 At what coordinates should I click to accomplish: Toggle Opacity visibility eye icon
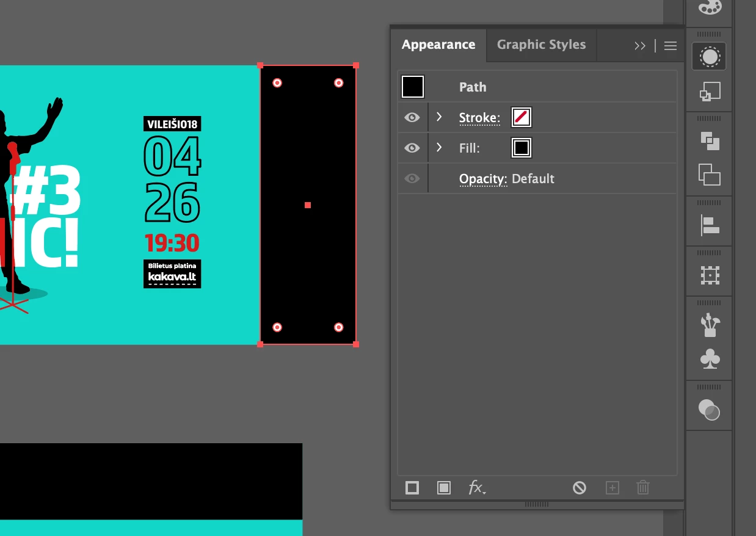pos(412,178)
